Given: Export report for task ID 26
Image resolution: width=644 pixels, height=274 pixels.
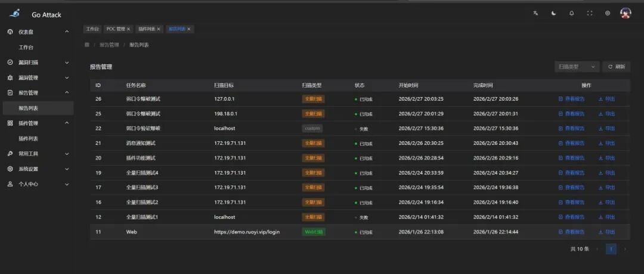Looking at the screenshot, I should click(x=607, y=99).
